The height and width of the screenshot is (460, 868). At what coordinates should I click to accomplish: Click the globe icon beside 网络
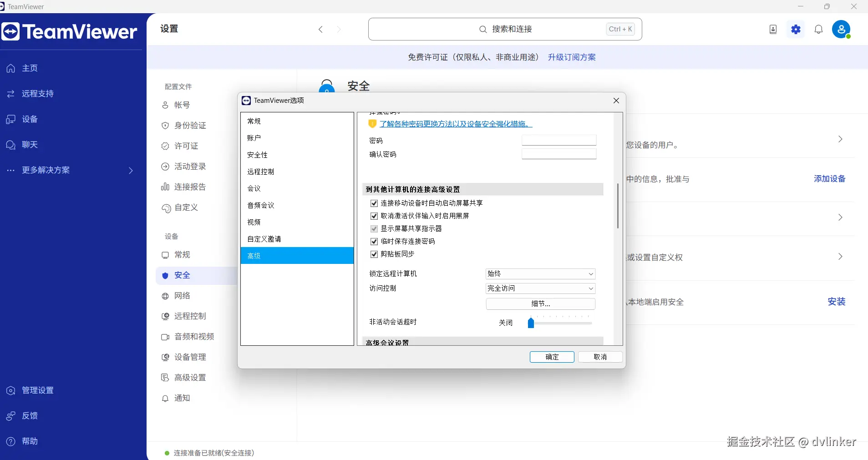coord(165,296)
